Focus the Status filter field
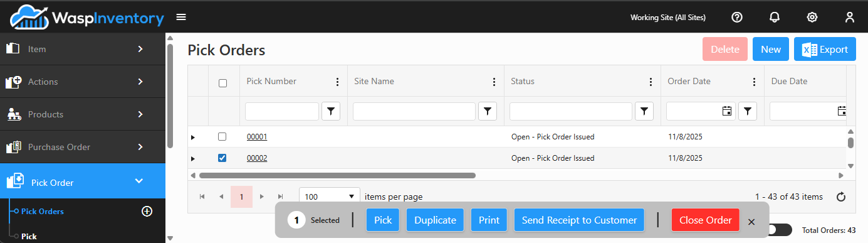The width and height of the screenshot is (868, 243). click(x=571, y=112)
